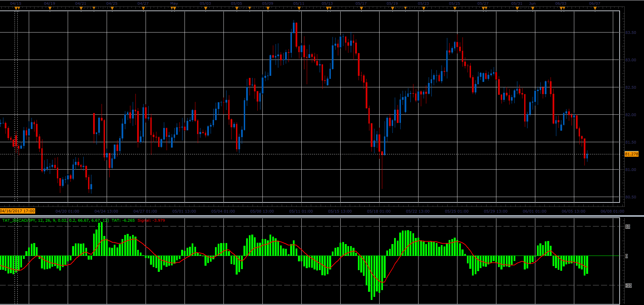Click the orange marker below 05/31
The image size is (644, 305).
pyautogui.click(x=517, y=8)
